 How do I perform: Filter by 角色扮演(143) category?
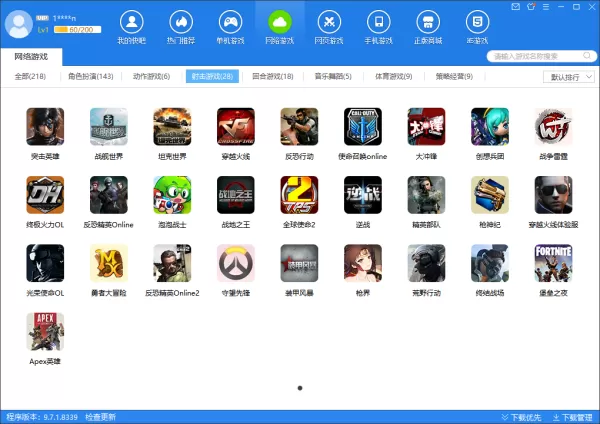tap(91, 77)
